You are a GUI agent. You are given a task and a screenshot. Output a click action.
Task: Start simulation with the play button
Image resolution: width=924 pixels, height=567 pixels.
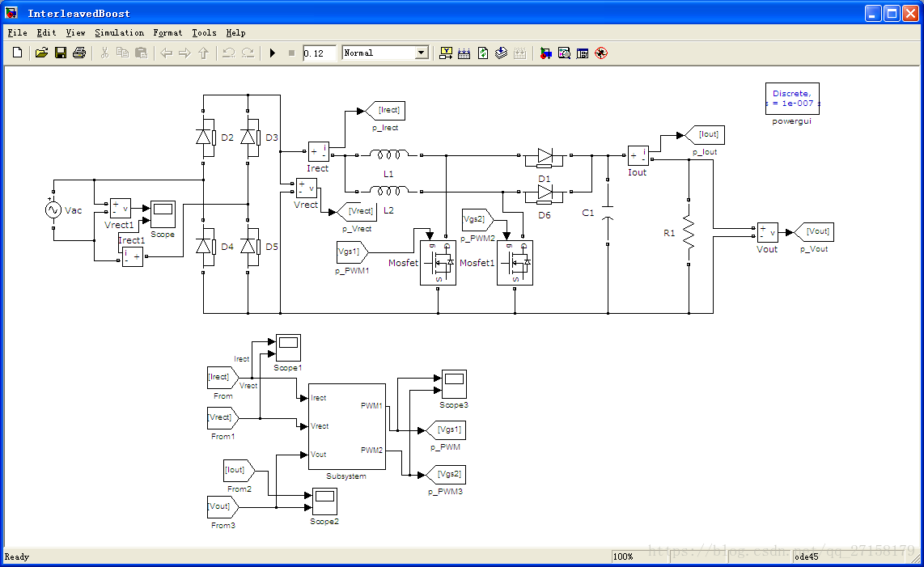[x=272, y=53]
